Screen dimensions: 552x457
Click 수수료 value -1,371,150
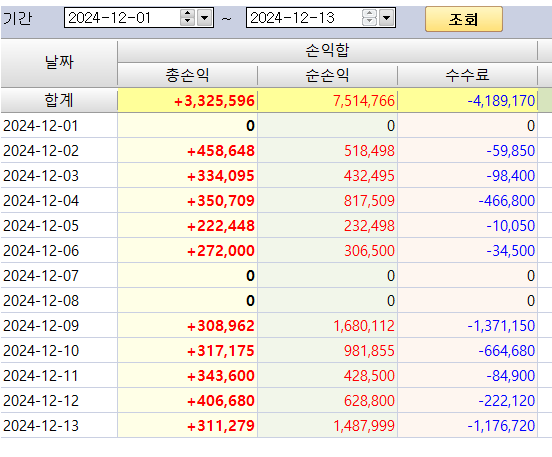501,326
